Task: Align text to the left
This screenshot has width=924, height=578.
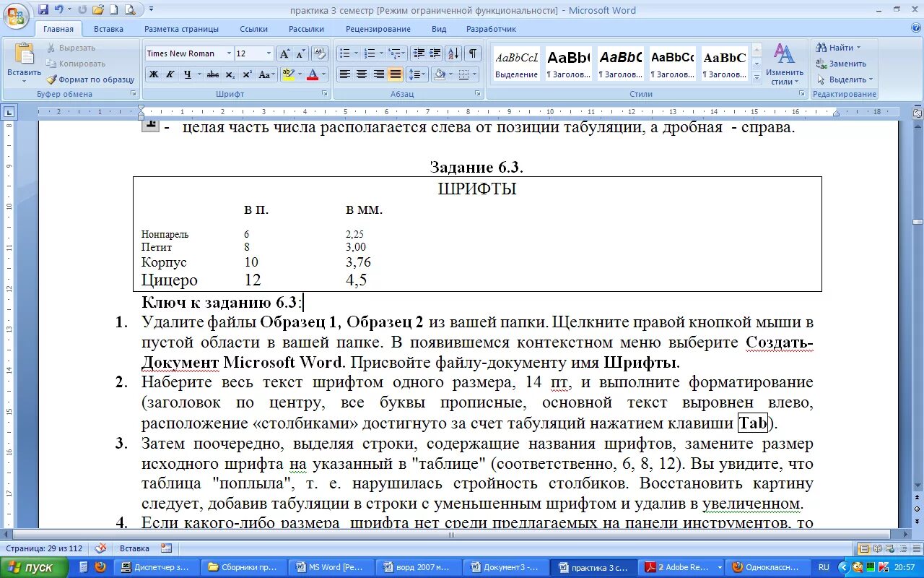Action: 345,74
